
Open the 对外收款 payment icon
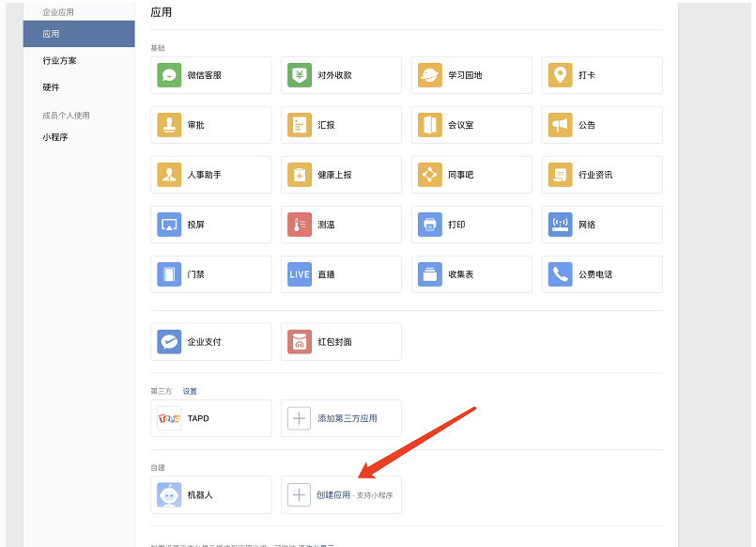click(300, 75)
